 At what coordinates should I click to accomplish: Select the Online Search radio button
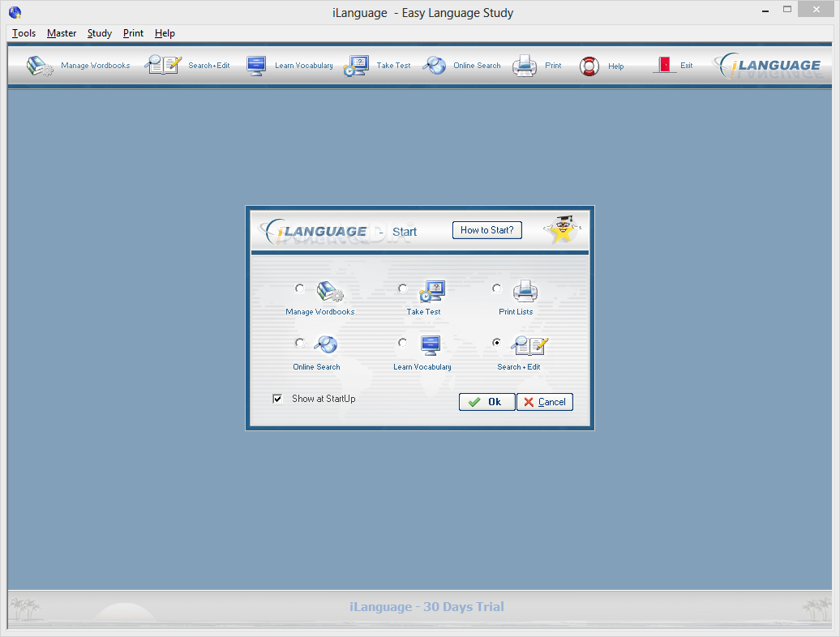(x=300, y=343)
